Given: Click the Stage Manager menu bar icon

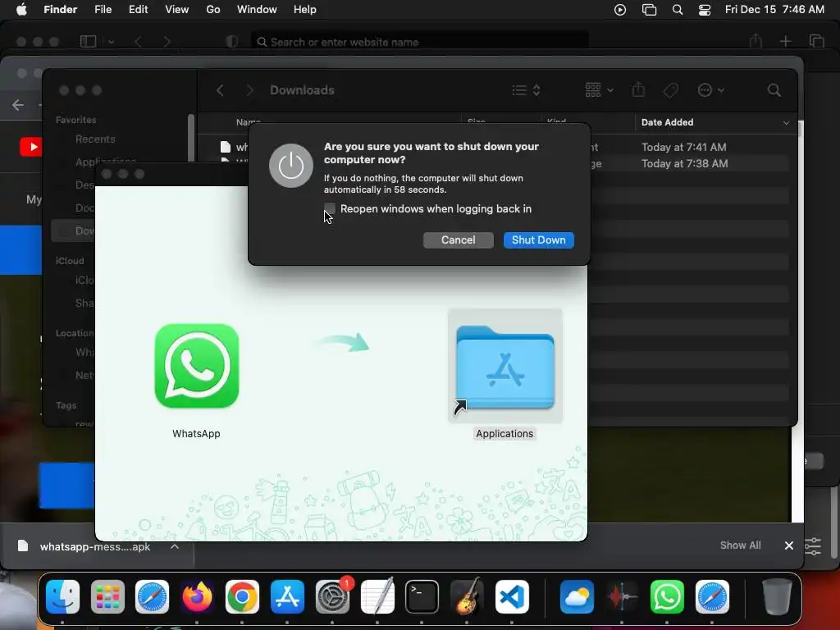Looking at the screenshot, I should point(650,10).
